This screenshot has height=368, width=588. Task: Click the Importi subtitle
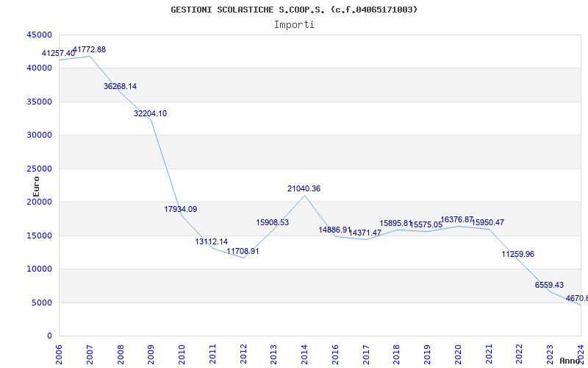[x=294, y=25]
